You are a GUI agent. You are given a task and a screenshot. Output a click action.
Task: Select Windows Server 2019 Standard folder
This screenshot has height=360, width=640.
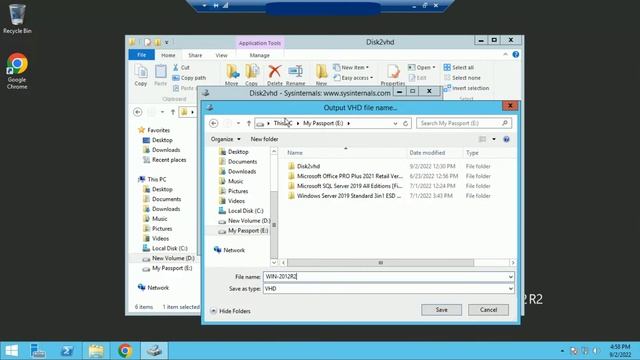pos(349,196)
